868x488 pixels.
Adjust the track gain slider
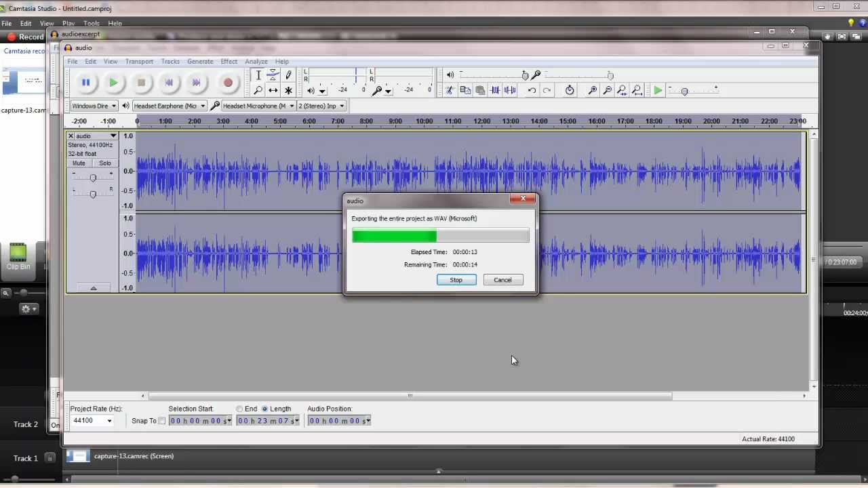[93, 178]
